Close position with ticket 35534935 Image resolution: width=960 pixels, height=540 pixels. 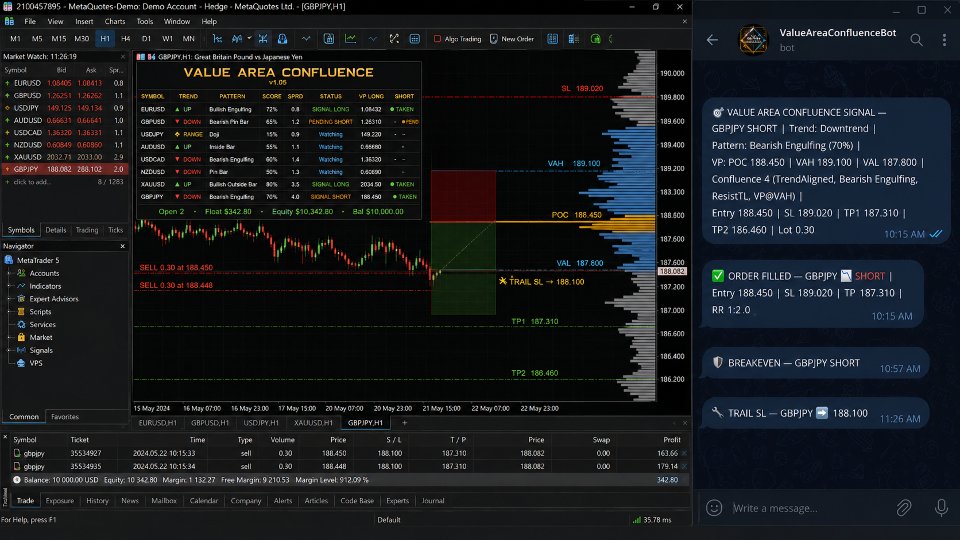click(684, 467)
